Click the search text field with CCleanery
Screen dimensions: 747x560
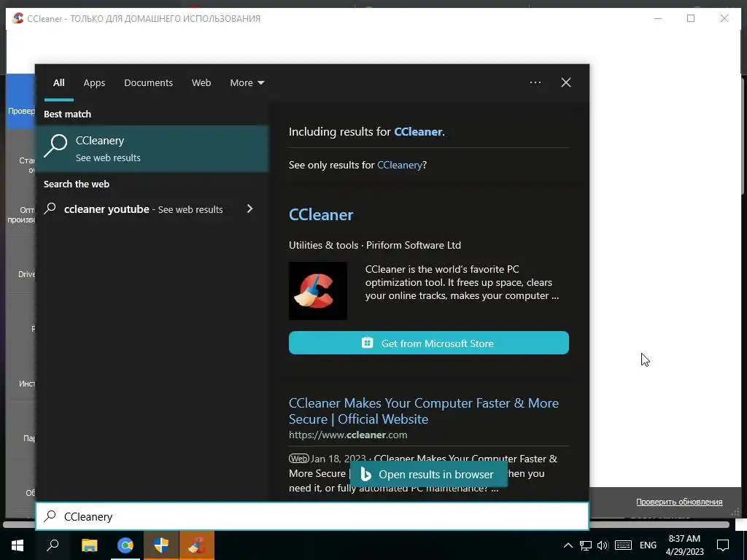pyautogui.click(x=312, y=516)
